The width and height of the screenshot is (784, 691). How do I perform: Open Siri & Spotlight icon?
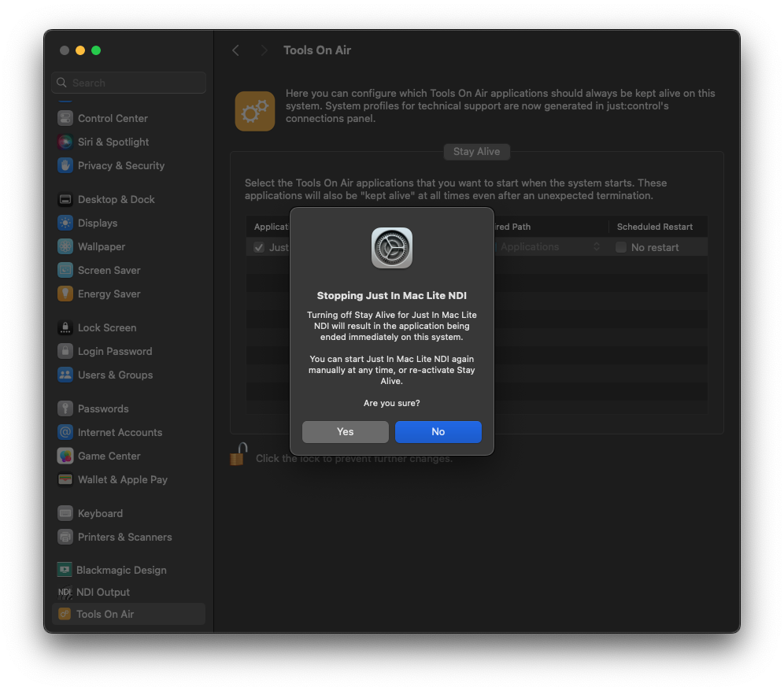click(65, 142)
